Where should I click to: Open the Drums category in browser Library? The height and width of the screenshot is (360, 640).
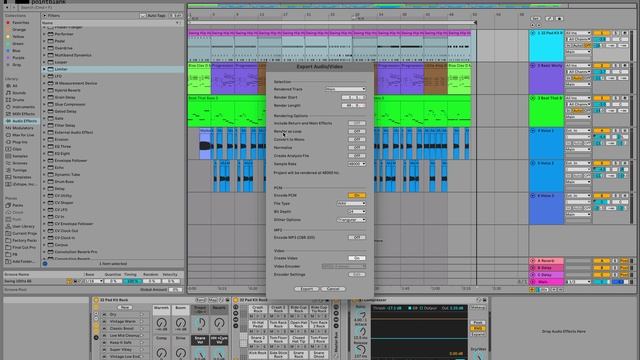click(18, 100)
